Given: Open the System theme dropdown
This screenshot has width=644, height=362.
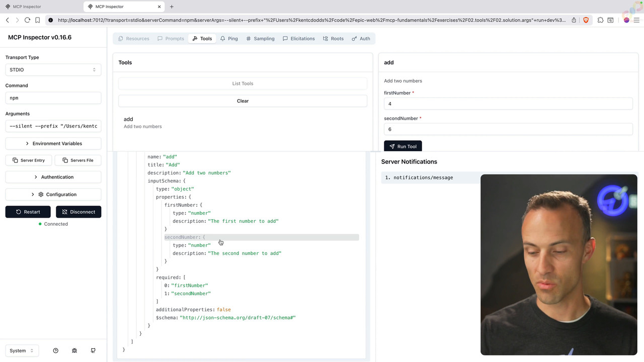Looking at the screenshot, I should pos(22,350).
